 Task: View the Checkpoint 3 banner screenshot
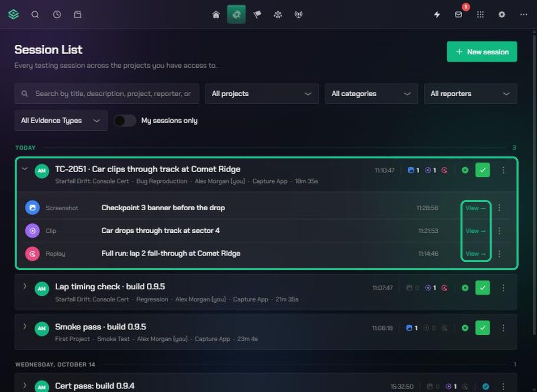[x=475, y=208]
